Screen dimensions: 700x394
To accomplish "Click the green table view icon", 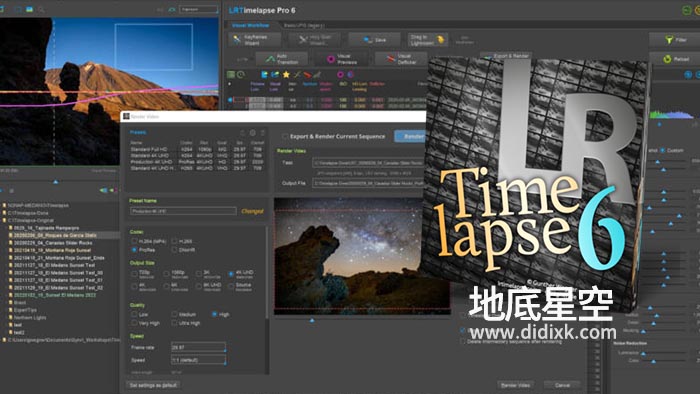I will click(231, 75).
